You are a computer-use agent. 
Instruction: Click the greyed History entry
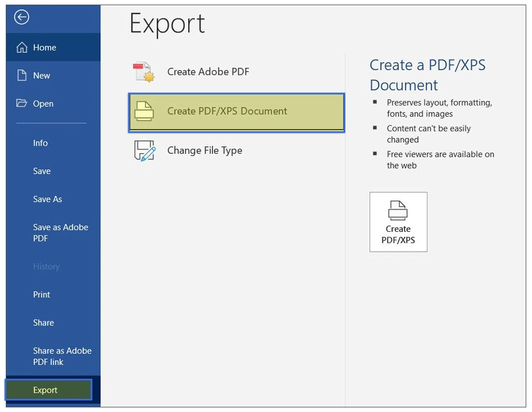click(x=46, y=267)
